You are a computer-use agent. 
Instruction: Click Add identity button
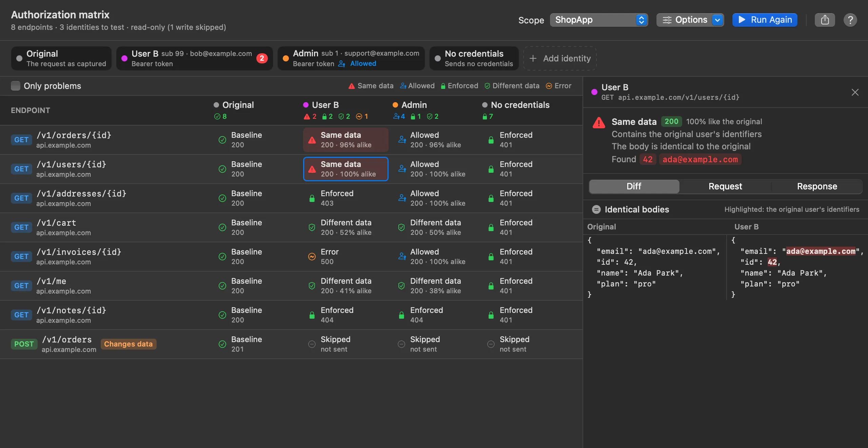(560, 58)
